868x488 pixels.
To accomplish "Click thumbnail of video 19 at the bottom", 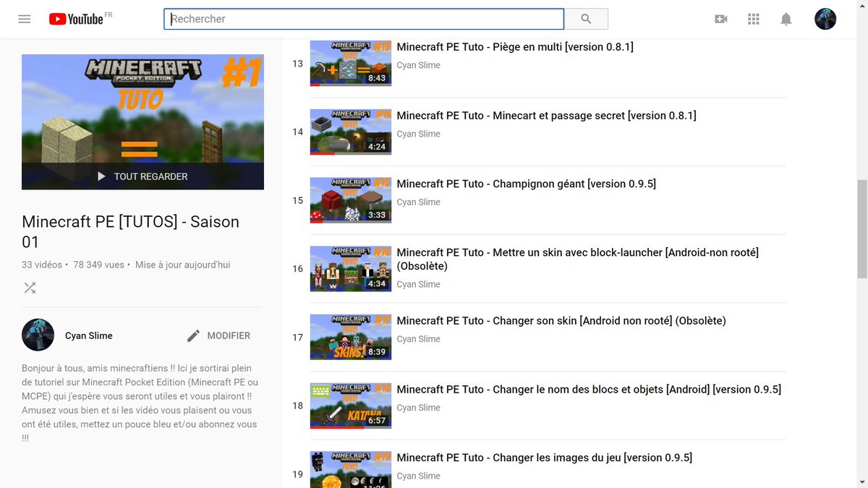I will point(351,469).
